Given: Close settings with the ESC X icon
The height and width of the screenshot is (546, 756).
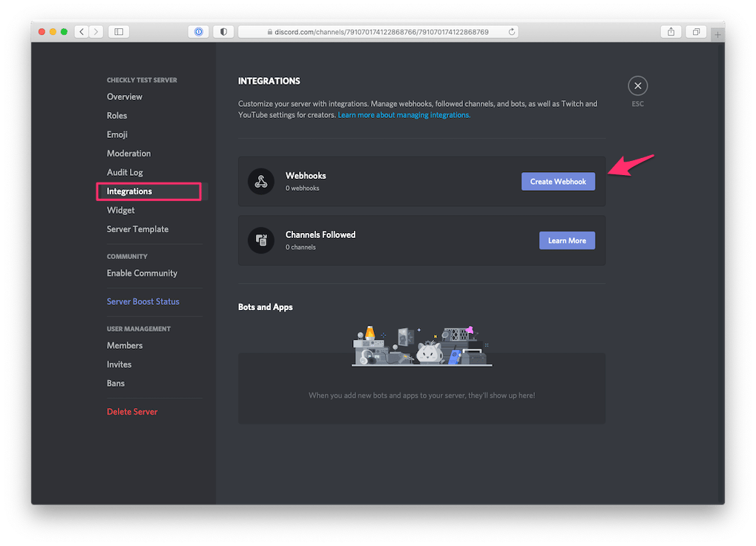Looking at the screenshot, I should coord(637,86).
